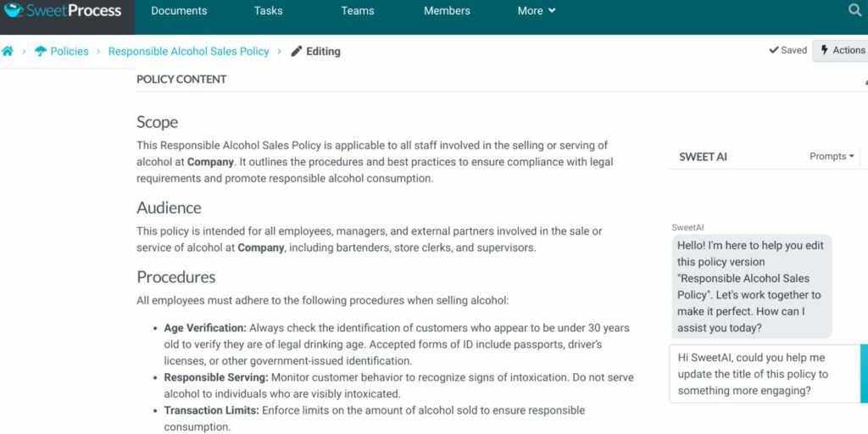Open Responsible Alcohol Sales Policy breadcrumb
Image resolution: width=868 pixels, height=434 pixels.
(x=189, y=52)
